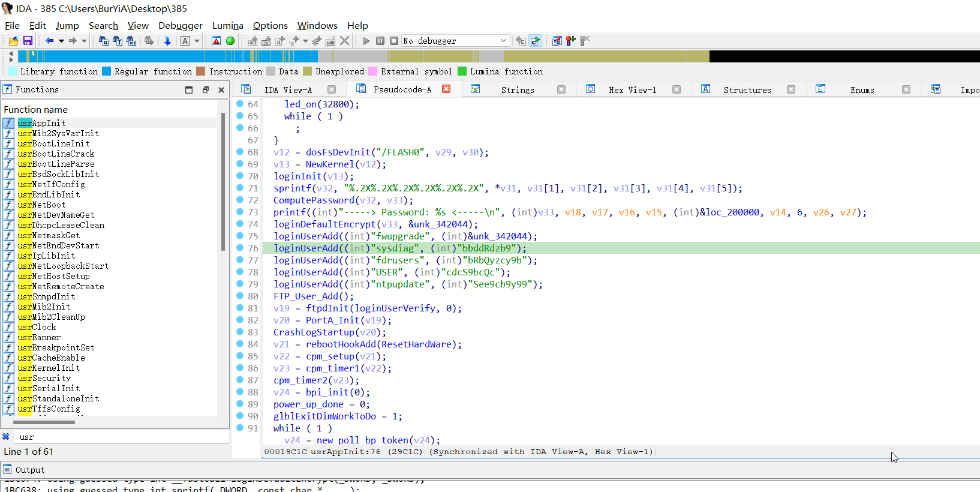The height and width of the screenshot is (492, 980).
Task: Click the green circle toolbar icon
Action: tap(230, 41)
